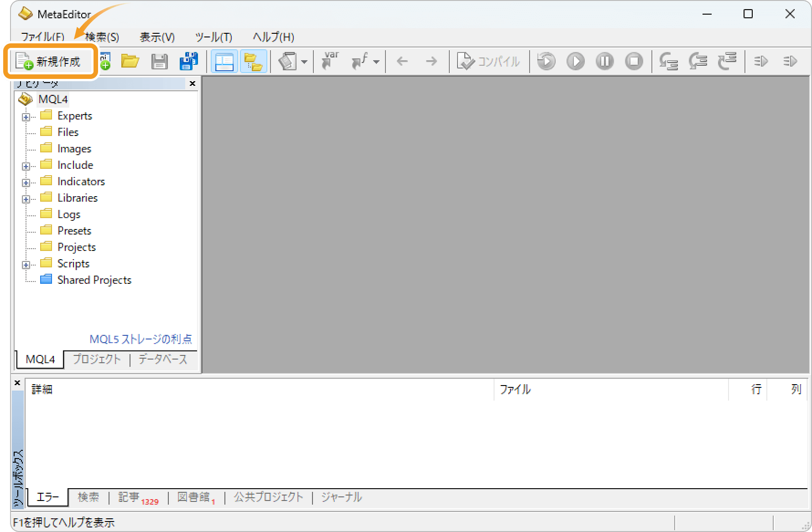Open the function list dropdown arrow
The height and width of the screenshot is (532, 812).
click(376, 62)
